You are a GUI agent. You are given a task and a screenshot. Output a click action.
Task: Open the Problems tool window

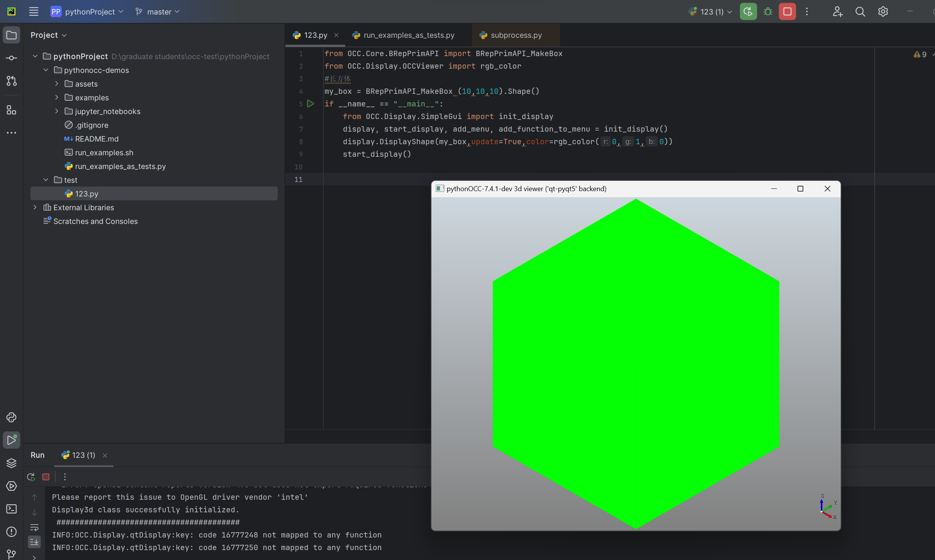[x=11, y=532]
